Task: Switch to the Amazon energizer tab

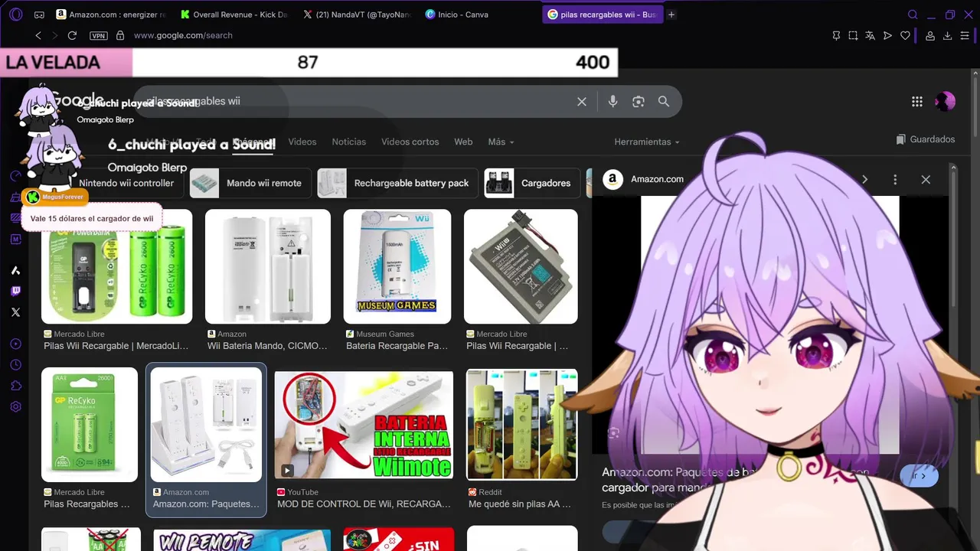Action: 110,15
